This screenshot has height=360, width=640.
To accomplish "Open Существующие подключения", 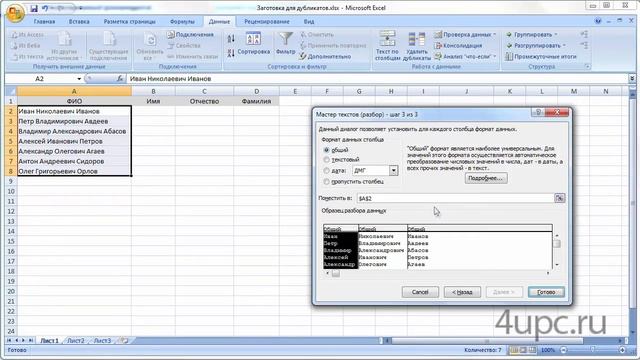I will click(x=108, y=46).
